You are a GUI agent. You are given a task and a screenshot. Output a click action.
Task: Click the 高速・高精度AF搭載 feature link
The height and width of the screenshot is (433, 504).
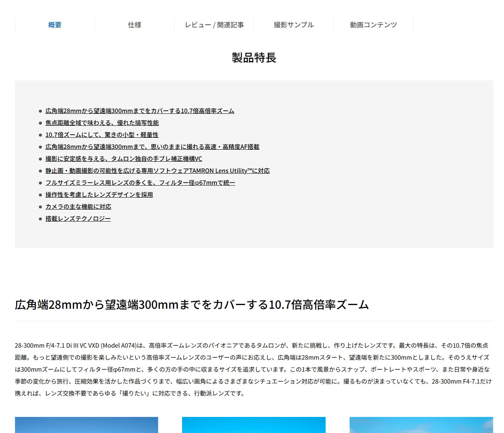point(153,147)
